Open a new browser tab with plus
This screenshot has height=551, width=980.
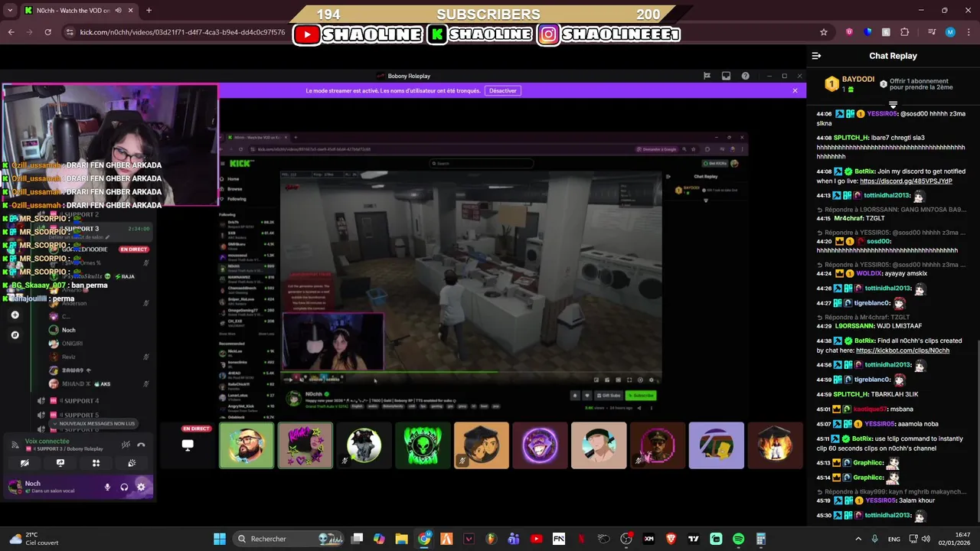[149, 11]
